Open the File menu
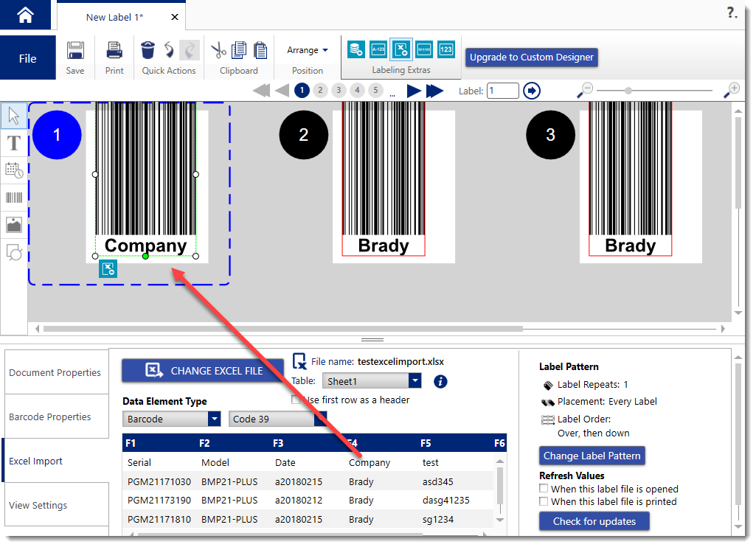756x547 pixels. point(27,58)
